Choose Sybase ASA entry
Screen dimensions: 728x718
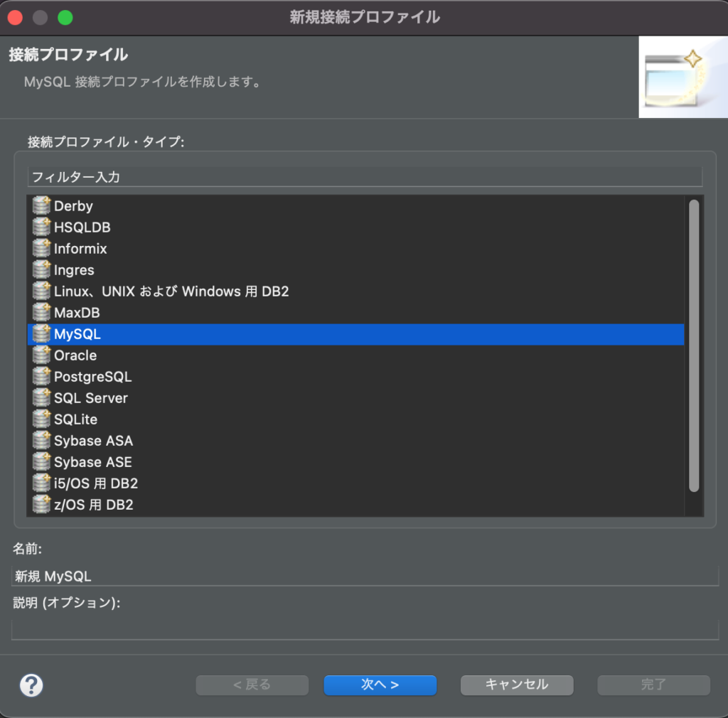(355, 441)
